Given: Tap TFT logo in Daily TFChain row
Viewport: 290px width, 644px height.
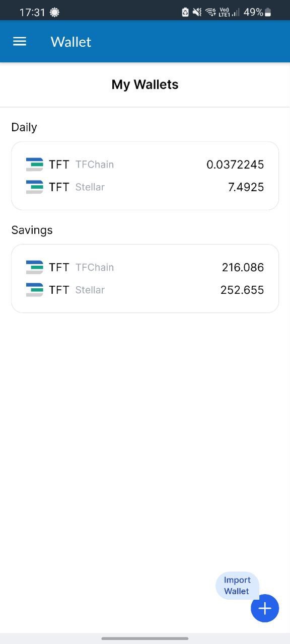Looking at the screenshot, I should coord(35,165).
